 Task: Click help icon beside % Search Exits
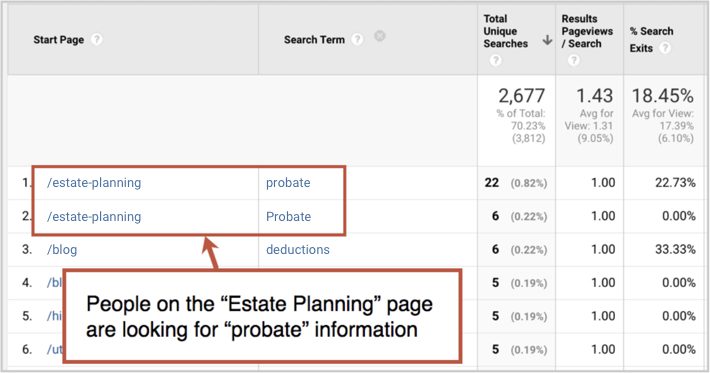(664, 48)
